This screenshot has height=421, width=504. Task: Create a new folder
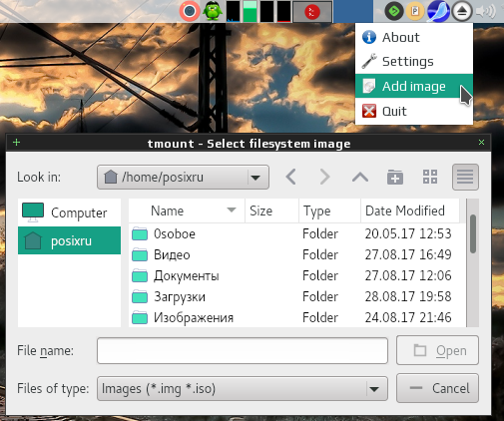(x=395, y=177)
